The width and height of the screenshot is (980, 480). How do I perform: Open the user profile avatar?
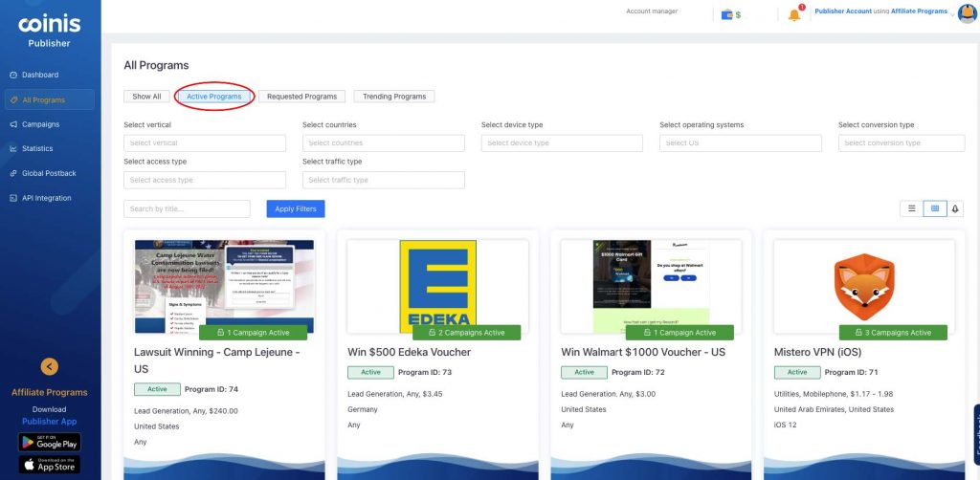click(x=966, y=13)
